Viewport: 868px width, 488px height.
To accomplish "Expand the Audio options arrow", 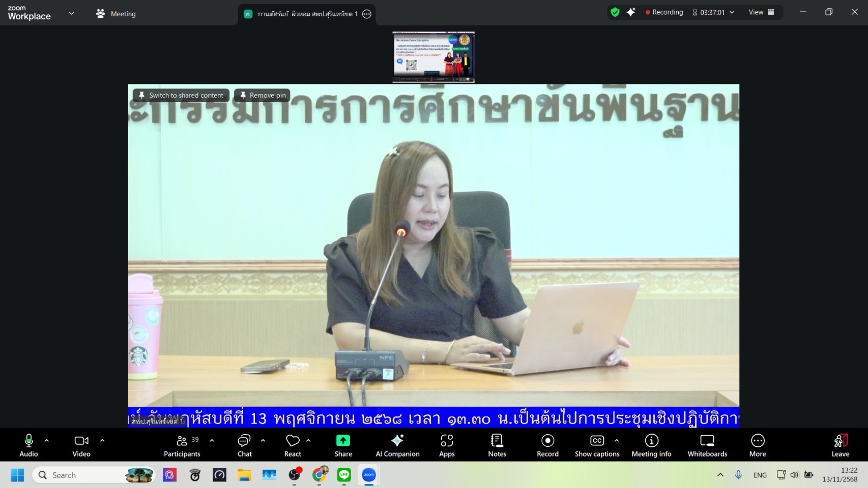I will (x=47, y=441).
